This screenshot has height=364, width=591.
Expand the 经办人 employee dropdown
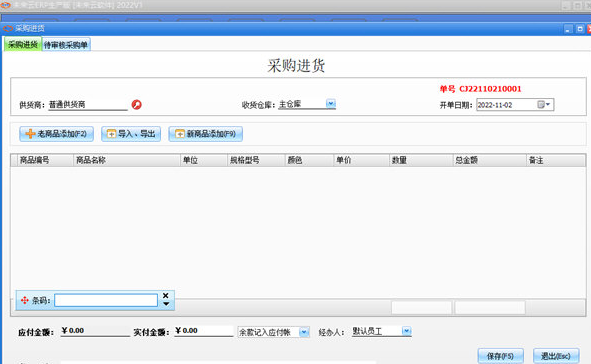[x=406, y=331]
